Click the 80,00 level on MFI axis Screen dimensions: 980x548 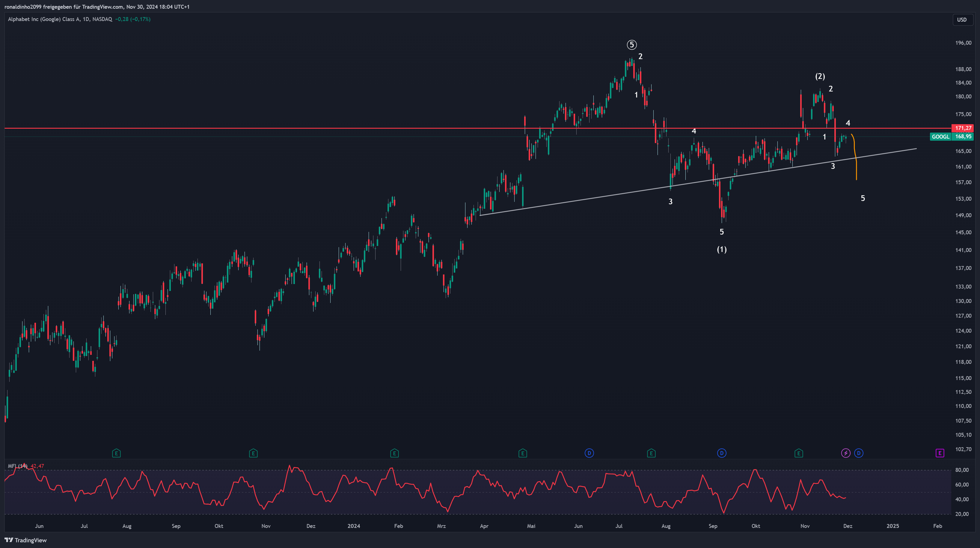coord(962,470)
